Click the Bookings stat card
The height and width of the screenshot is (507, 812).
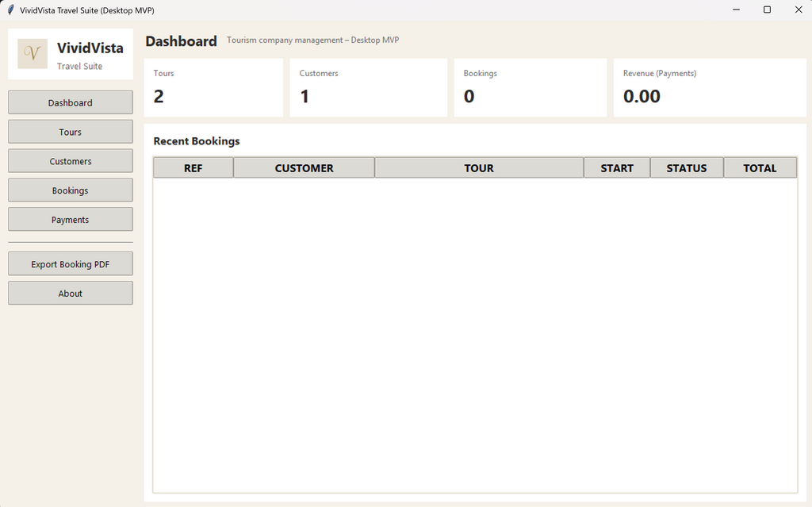coord(530,87)
